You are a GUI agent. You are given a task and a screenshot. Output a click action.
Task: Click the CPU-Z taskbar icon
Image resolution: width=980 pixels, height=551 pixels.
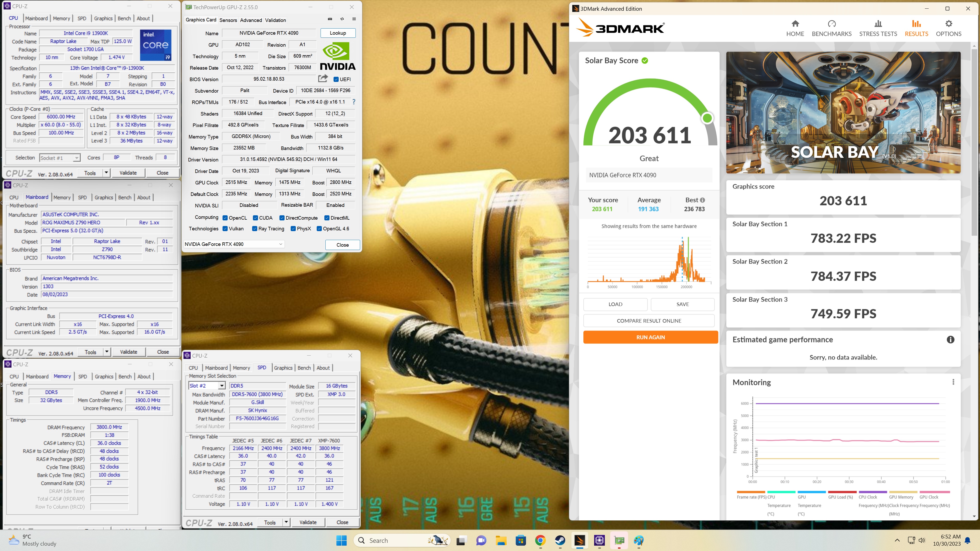pyautogui.click(x=599, y=540)
